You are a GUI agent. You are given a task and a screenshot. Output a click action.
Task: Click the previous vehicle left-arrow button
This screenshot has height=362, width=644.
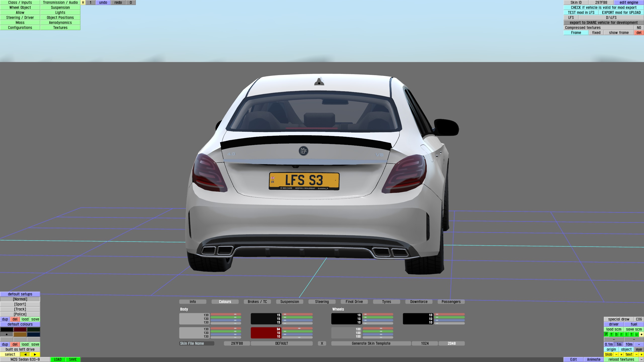[25, 354]
